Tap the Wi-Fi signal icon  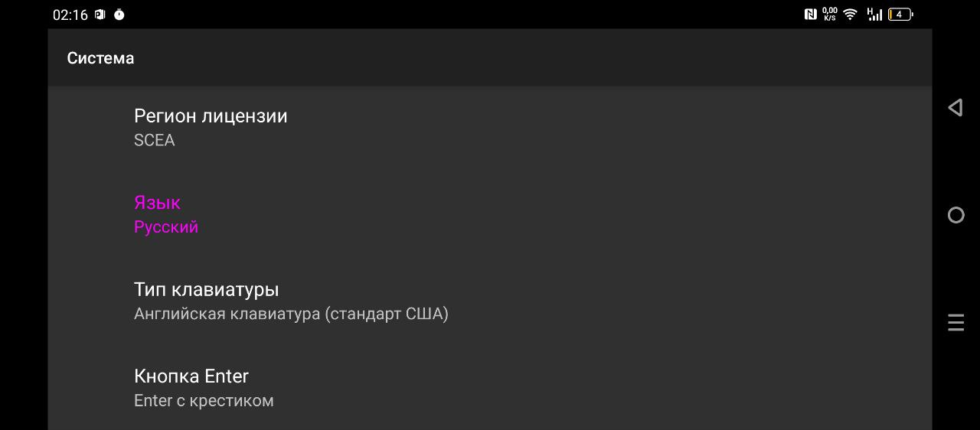coord(850,14)
